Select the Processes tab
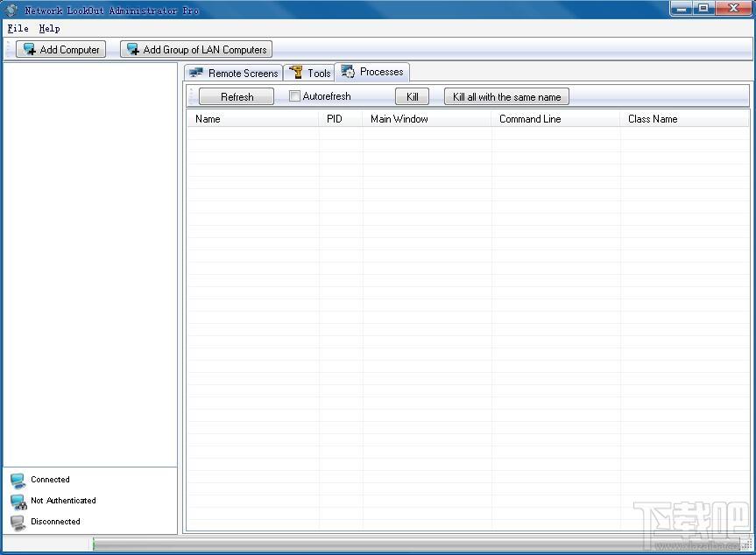The image size is (756, 555). point(372,72)
